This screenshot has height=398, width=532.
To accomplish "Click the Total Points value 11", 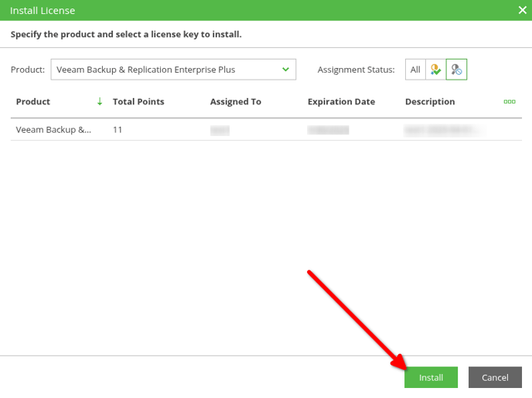I will pos(118,130).
